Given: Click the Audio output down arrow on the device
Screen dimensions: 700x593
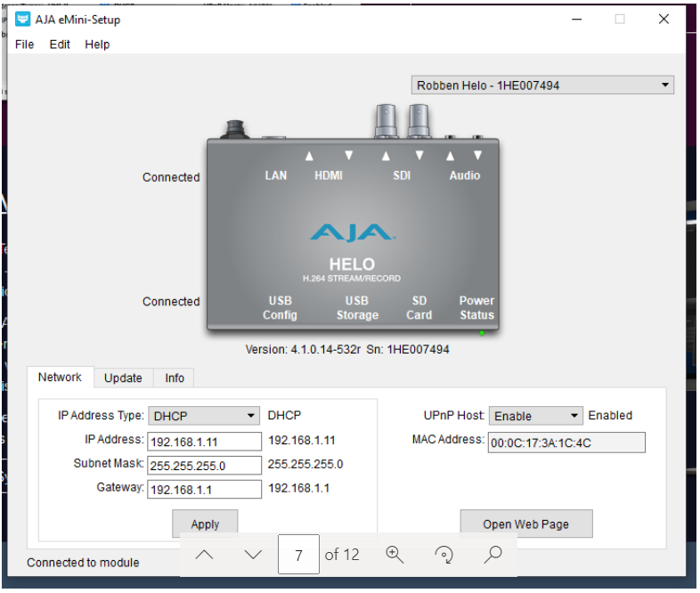Looking at the screenshot, I should pos(477,155).
